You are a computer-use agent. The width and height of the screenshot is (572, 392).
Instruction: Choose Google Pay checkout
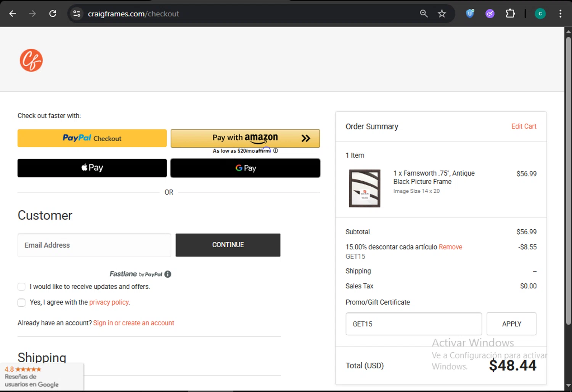(x=245, y=168)
